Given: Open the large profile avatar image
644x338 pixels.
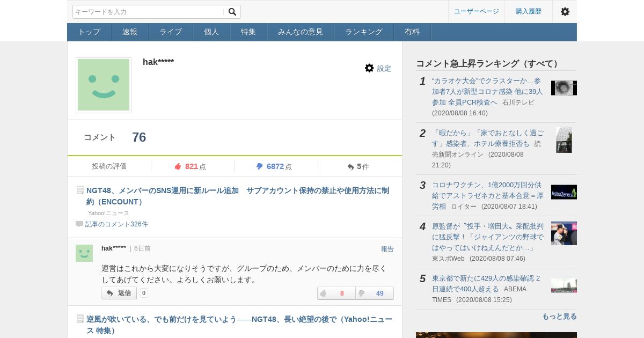Looking at the screenshot, I should [104, 85].
